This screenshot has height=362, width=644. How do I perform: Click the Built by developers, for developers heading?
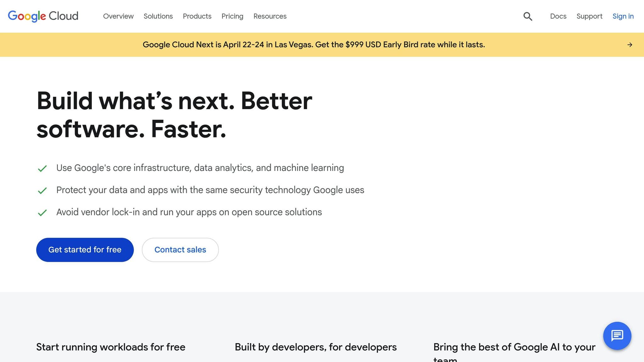click(x=316, y=347)
